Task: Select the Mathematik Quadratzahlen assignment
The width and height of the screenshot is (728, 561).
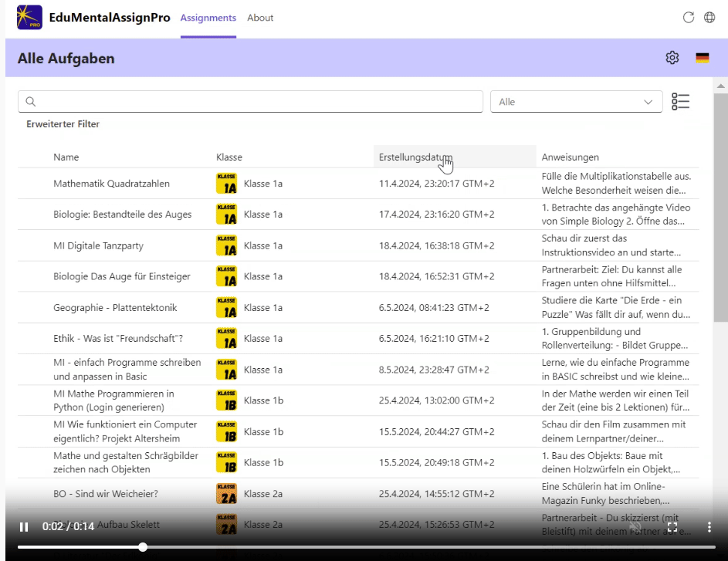Action: click(111, 184)
